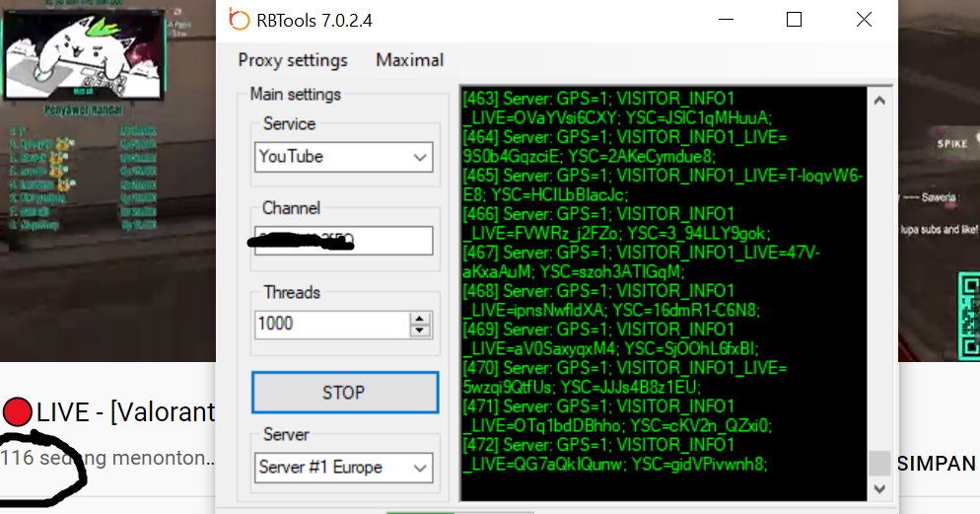Increase Threads with the up arrow
Viewport: 980px width, 514px height.
click(x=420, y=319)
